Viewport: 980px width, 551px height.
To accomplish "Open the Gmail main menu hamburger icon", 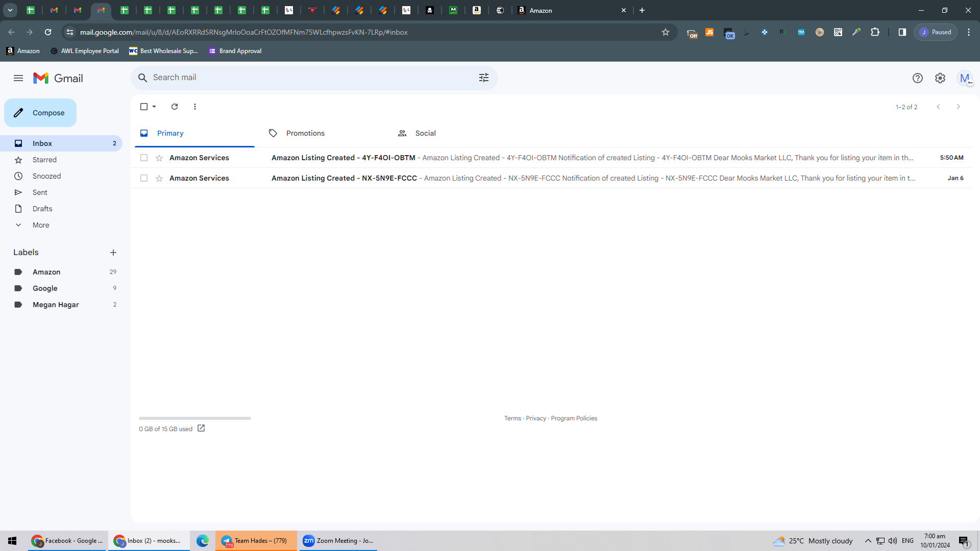I will tap(18, 78).
